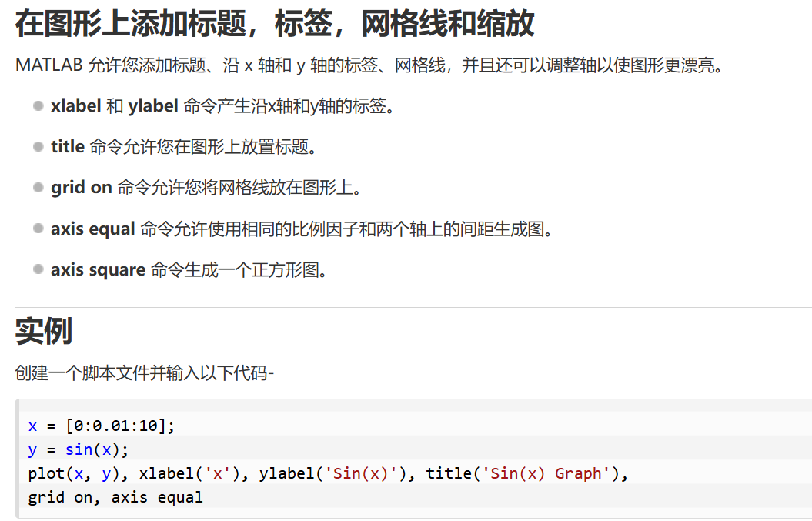The image size is (812, 521).
Task: Click the bold axis square keyword
Action: click(x=98, y=269)
